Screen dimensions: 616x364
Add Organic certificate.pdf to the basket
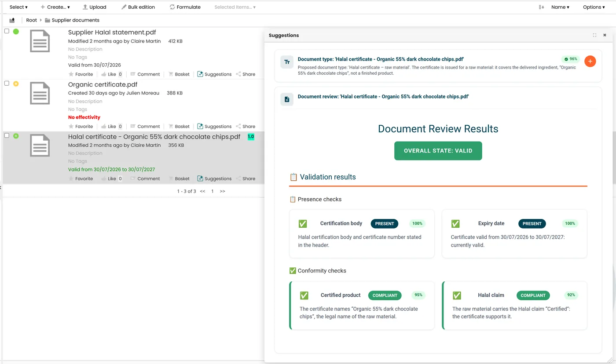(179, 127)
